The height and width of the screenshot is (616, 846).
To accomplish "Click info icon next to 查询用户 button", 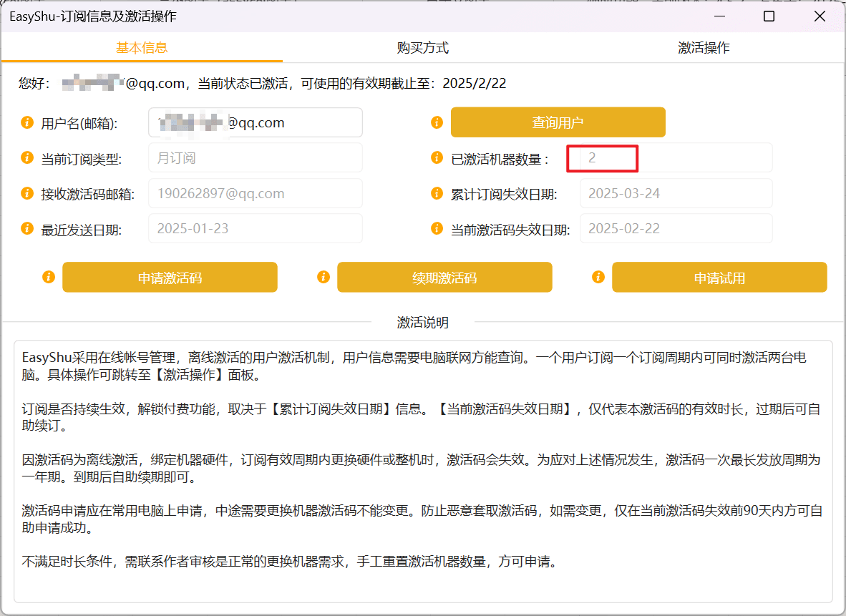I will pos(437,122).
